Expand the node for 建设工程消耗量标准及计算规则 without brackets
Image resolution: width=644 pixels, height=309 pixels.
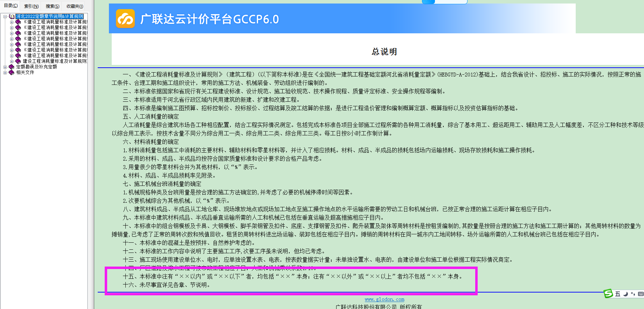click(x=12, y=61)
